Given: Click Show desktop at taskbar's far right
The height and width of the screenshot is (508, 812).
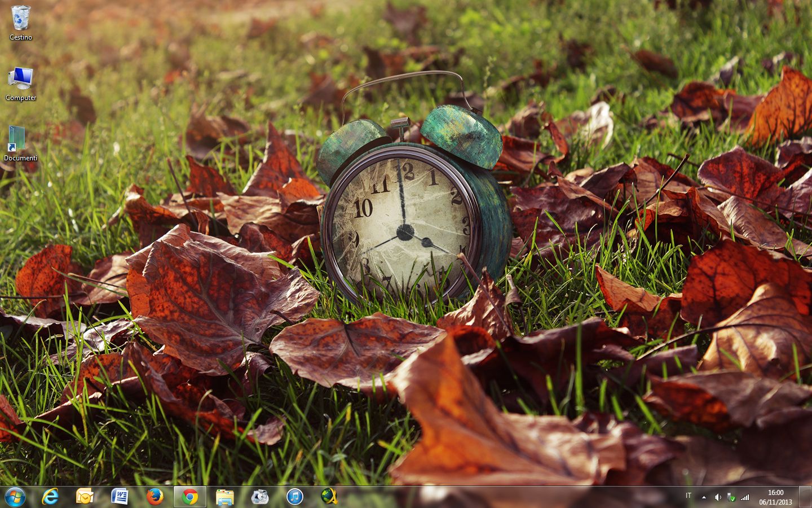Looking at the screenshot, I should click(809, 497).
